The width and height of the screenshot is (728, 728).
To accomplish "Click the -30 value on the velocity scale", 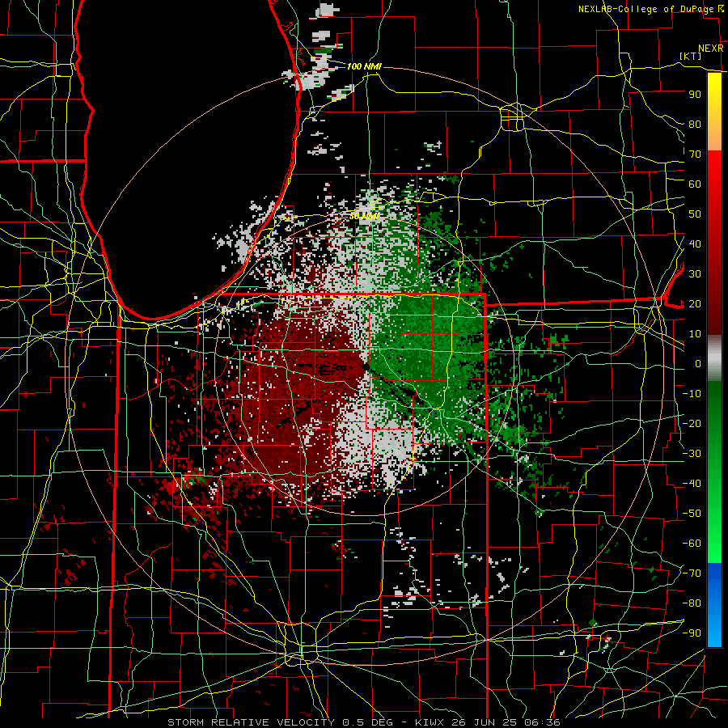I will (x=692, y=454).
